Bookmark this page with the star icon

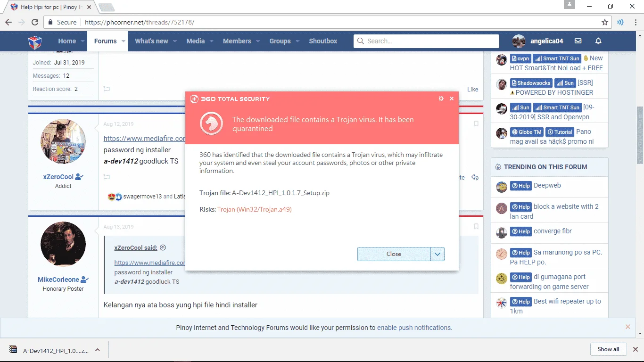coord(605,22)
